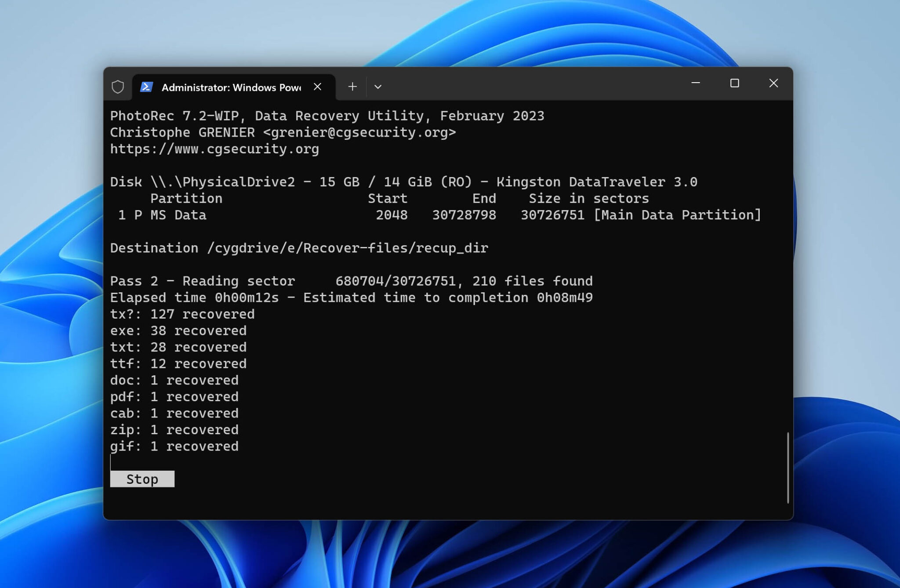Click the tx? recovered count line
This screenshot has height=588, width=900.
point(182,314)
